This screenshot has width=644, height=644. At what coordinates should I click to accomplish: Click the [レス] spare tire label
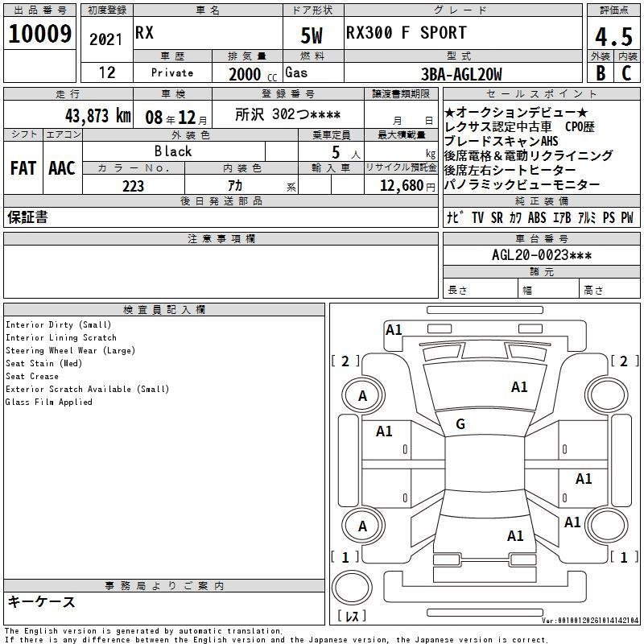click(352, 616)
